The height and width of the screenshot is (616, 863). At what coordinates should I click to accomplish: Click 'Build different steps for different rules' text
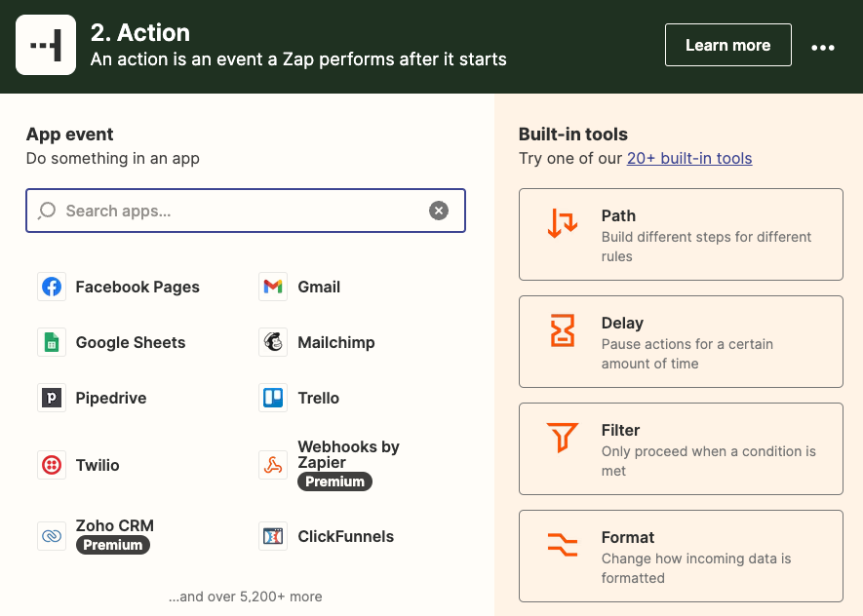tap(706, 247)
